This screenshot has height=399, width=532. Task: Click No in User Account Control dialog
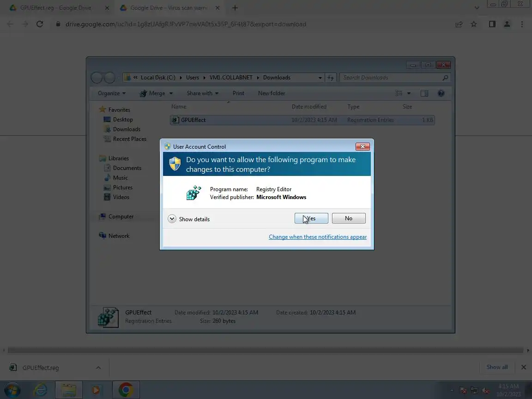[349, 218]
